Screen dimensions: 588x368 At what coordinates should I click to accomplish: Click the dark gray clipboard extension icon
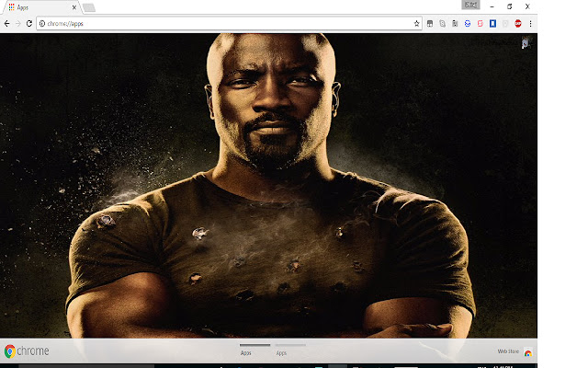(455, 24)
